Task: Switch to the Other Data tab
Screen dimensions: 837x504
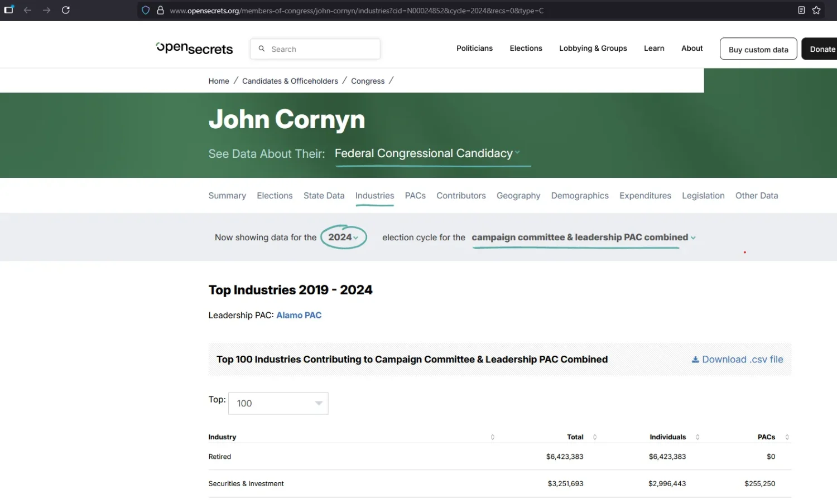Action: [757, 196]
